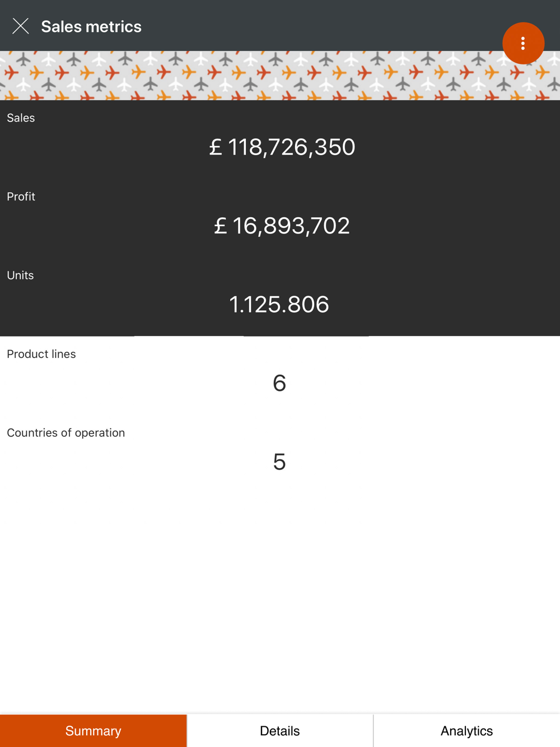Image resolution: width=560 pixels, height=747 pixels.
Task: Click the Product lines label
Action: [x=41, y=354]
